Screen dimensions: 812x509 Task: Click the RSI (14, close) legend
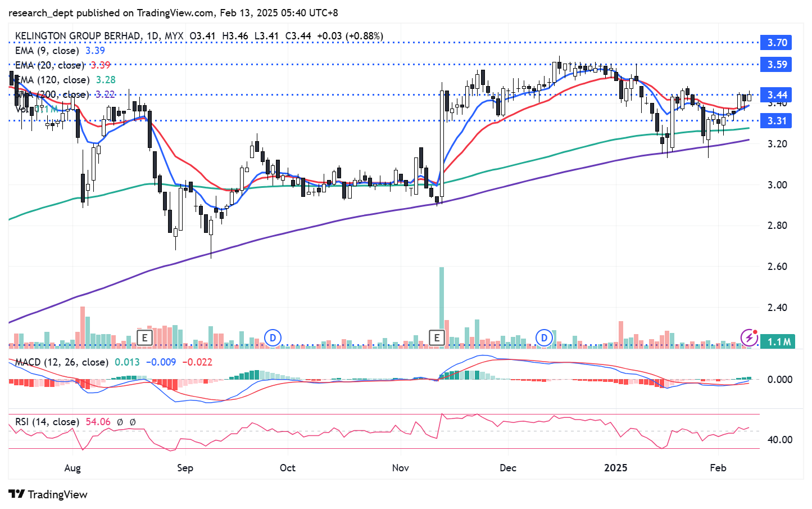47,422
